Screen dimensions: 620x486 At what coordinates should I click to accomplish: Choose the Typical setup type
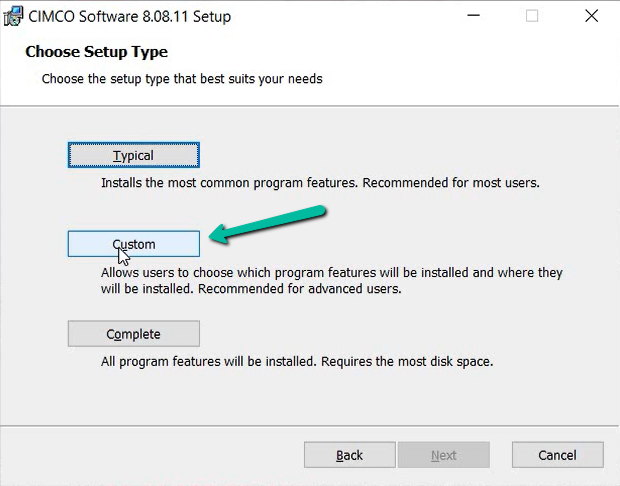[134, 155]
